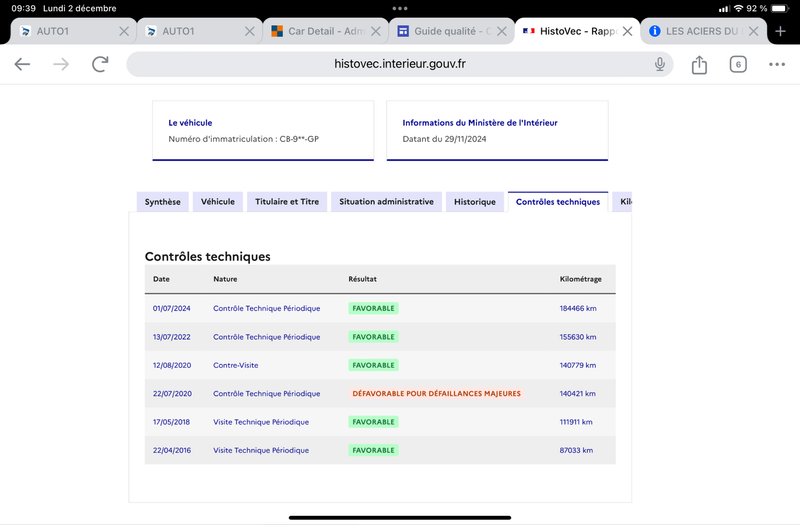The height and width of the screenshot is (525, 800).
Task: Click Visite Technique Périodique for 17/05/2018
Action: (x=261, y=422)
